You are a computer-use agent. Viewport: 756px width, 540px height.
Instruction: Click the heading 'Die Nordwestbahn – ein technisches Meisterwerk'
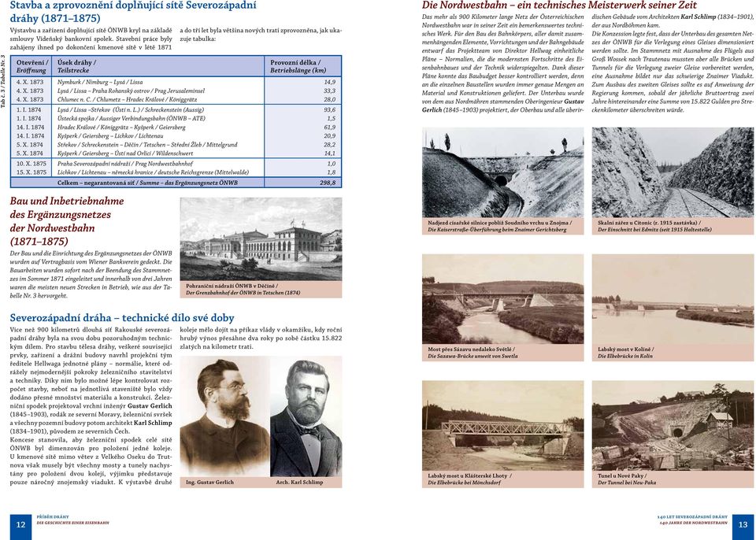[559, 6]
